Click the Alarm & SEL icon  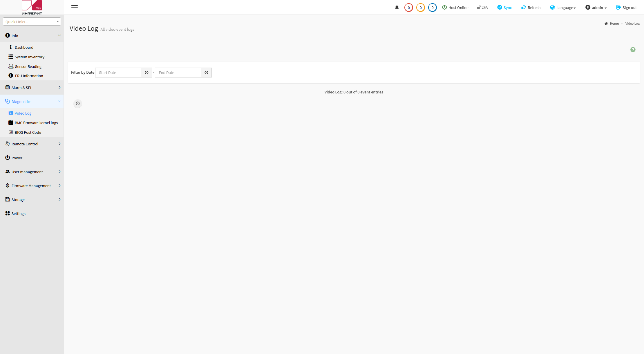click(x=8, y=87)
